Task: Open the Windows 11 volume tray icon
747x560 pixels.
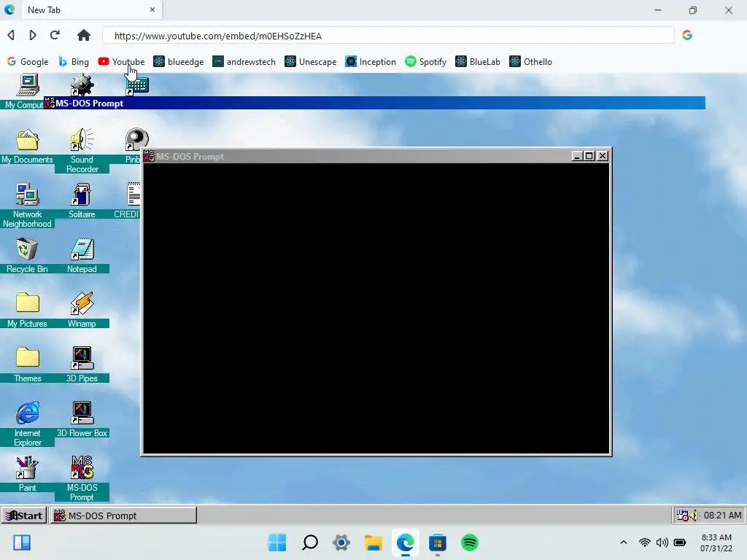Action: point(662,542)
